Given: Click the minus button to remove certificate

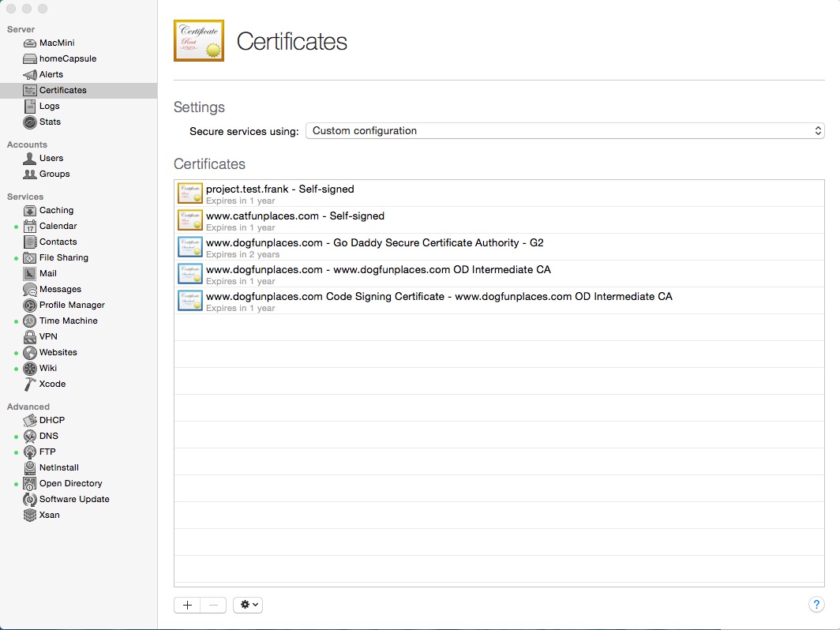Looking at the screenshot, I should point(213,605).
